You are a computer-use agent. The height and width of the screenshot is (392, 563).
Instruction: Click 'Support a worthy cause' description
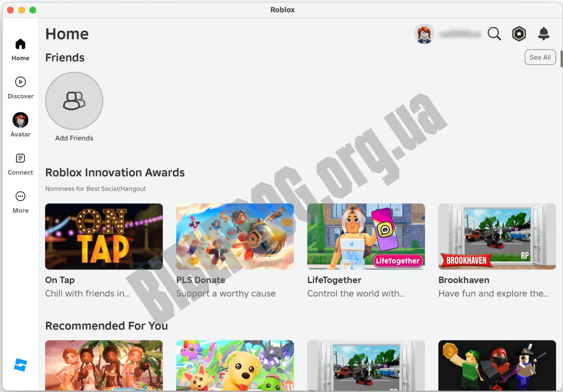click(226, 293)
